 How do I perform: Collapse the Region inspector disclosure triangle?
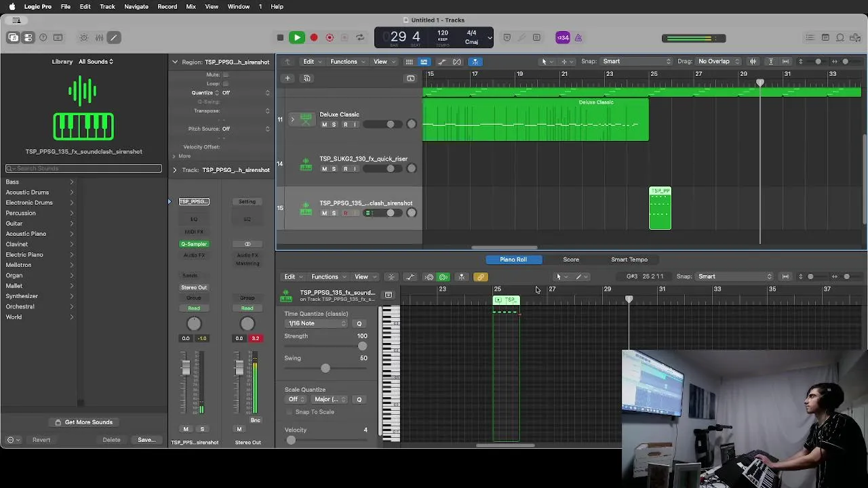click(175, 62)
